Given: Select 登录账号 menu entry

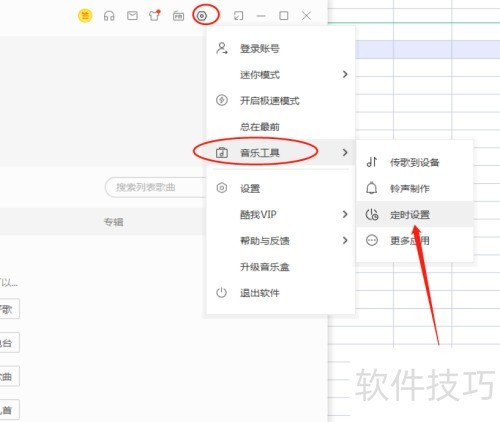Looking at the screenshot, I should pyautogui.click(x=280, y=48).
